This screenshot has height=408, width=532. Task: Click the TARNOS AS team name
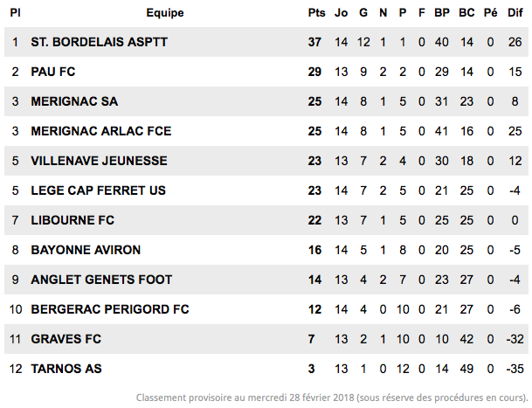point(66,369)
